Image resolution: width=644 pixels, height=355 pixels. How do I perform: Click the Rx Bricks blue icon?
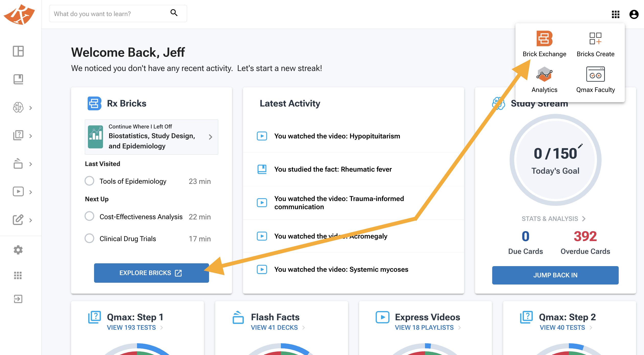pos(94,103)
